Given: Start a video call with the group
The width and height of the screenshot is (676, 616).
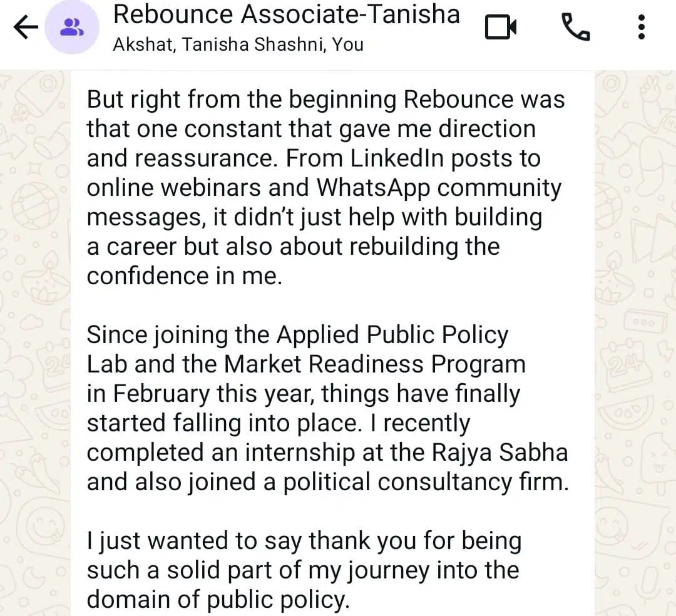Looking at the screenshot, I should coord(501,27).
